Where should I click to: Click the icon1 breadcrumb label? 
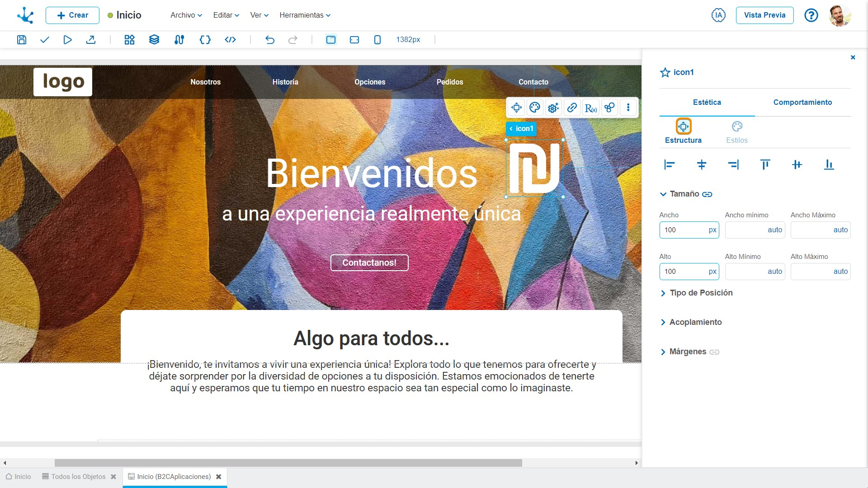pos(521,129)
